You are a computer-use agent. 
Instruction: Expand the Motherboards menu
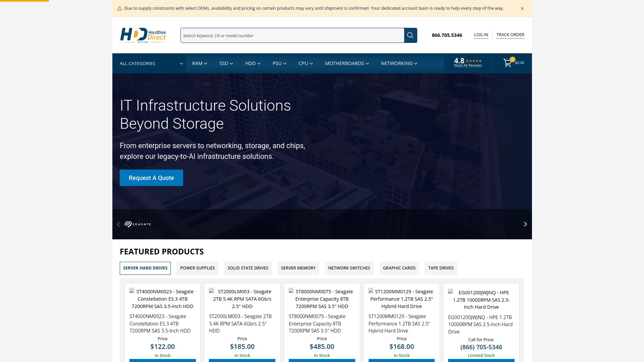[347, 63]
